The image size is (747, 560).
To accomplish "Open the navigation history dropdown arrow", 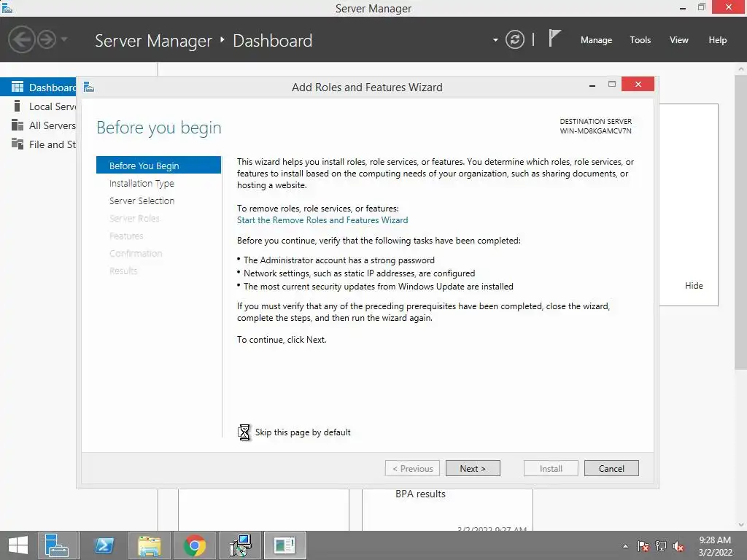I will click(x=64, y=39).
